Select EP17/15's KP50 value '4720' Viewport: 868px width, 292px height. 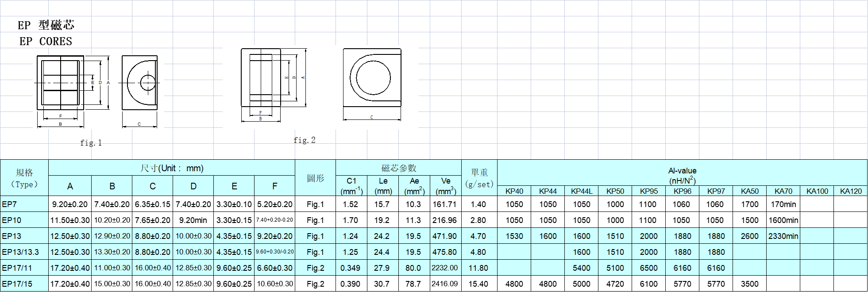point(615,284)
